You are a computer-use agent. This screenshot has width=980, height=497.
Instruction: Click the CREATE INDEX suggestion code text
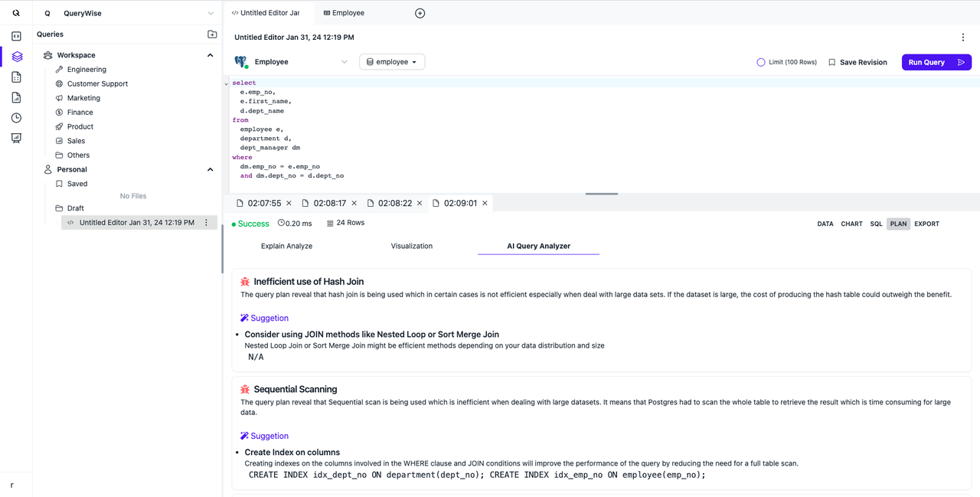(477, 475)
